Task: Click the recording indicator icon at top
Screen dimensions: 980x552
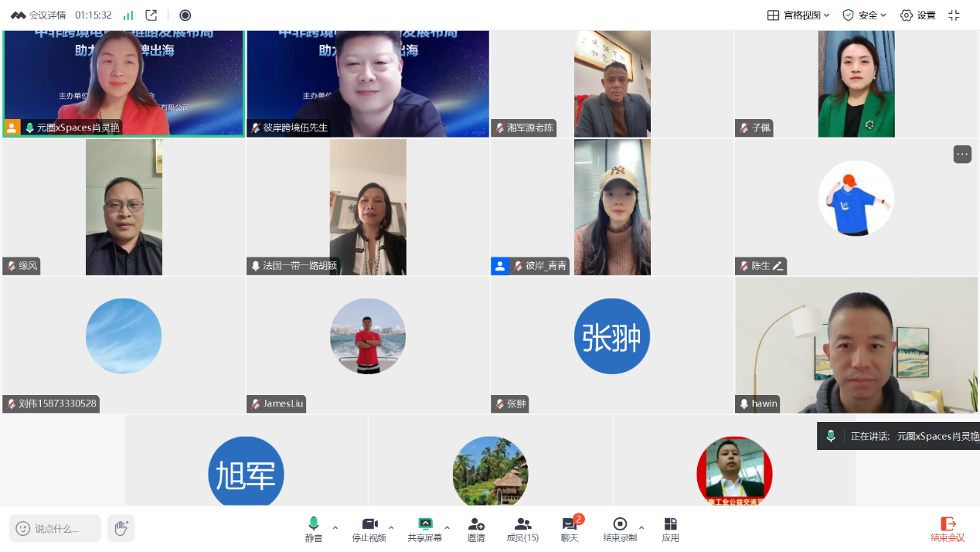Action: click(185, 15)
